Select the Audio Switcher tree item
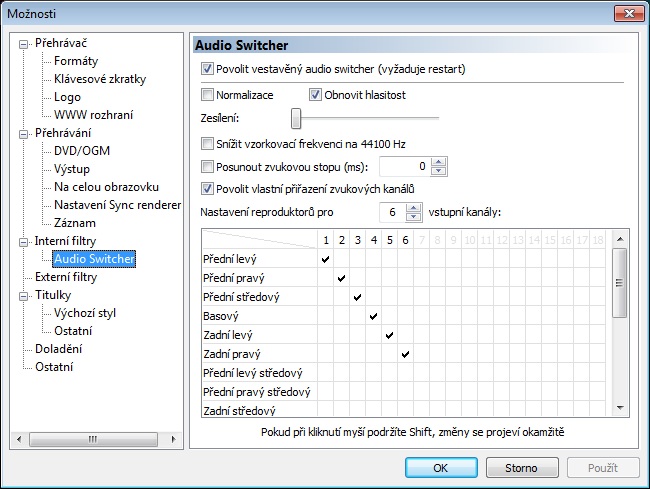The image size is (650, 489). click(94, 259)
